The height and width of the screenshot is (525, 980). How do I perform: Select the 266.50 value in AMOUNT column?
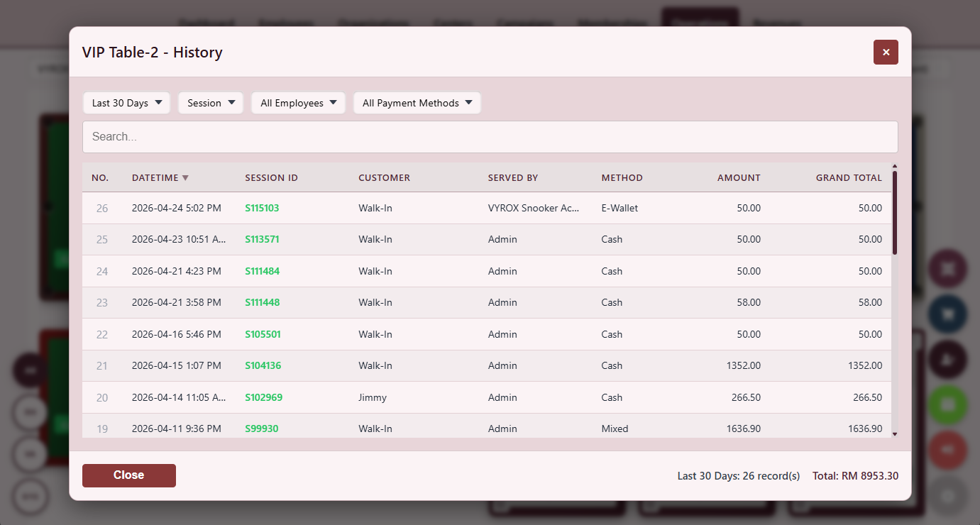(747, 398)
